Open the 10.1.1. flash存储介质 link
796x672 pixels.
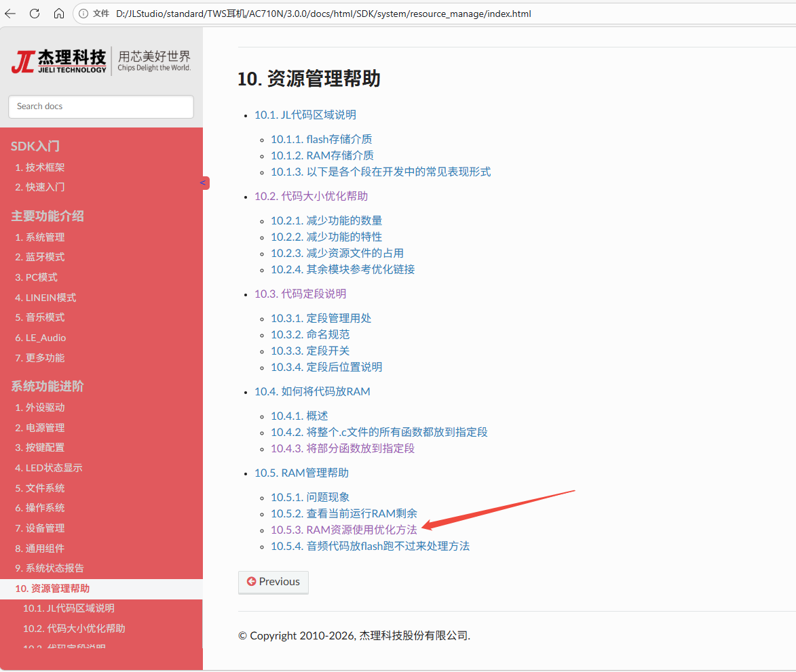[322, 140]
